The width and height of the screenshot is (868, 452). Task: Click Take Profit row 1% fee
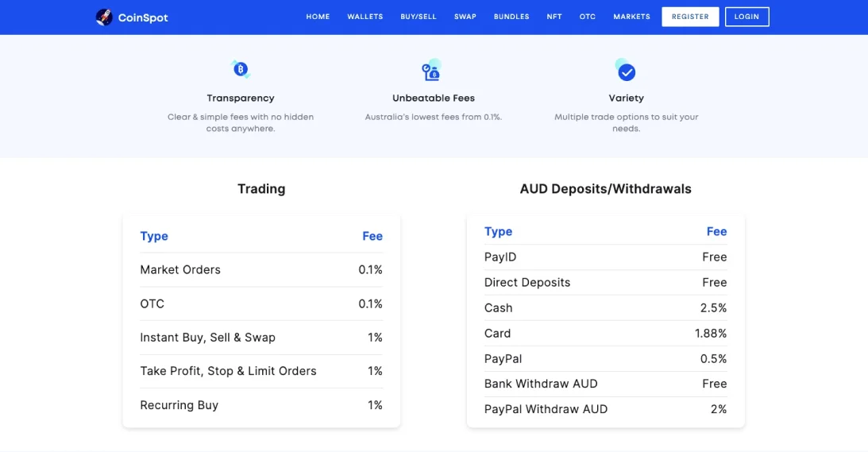tap(375, 371)
